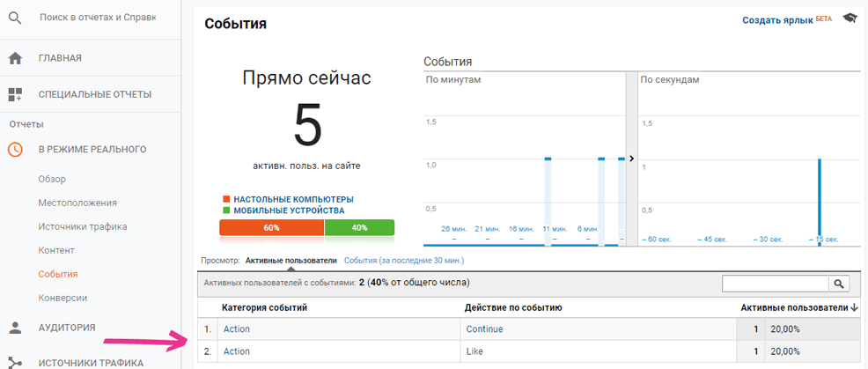Click the По минутам chart label
The image size is (868, 369).
[x=453, y=80]
